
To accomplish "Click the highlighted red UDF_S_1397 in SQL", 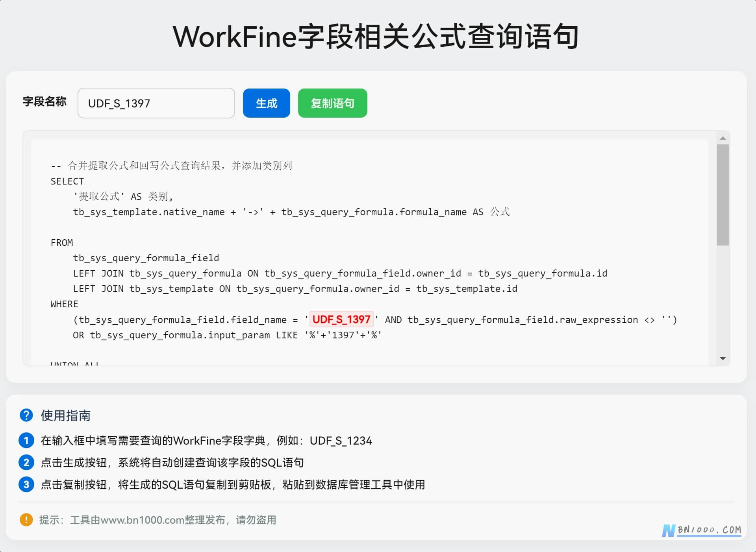I will pyautogui.click(x=341, y=319).
